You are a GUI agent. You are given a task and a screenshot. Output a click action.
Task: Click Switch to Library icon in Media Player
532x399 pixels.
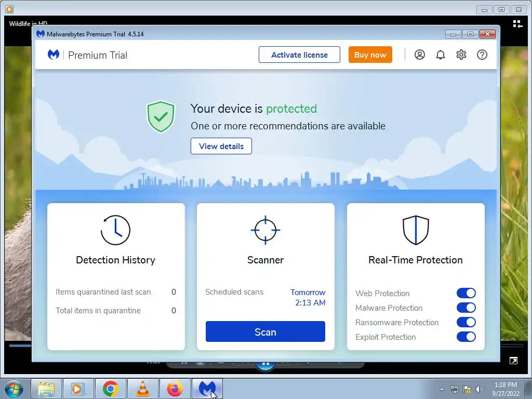coord(517,24)
